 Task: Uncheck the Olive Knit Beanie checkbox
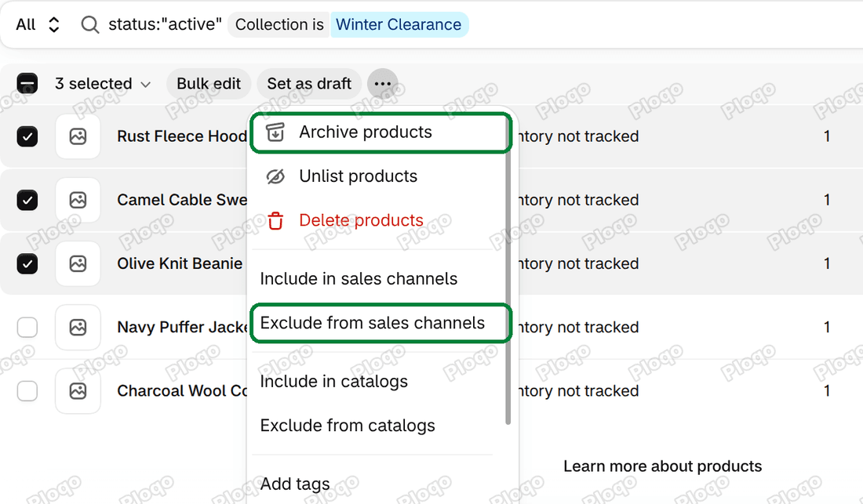[x=27, y=264]
